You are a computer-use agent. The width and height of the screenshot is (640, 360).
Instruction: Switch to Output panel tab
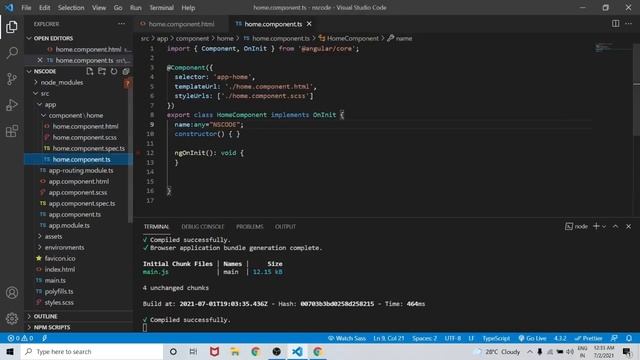(285, 227)
